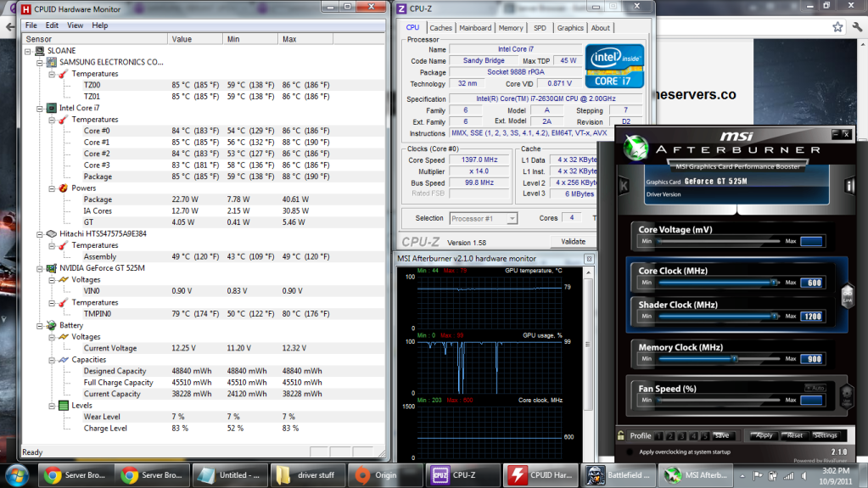Switch to the Graphics tab in CPU-Z

coord(570,28)
